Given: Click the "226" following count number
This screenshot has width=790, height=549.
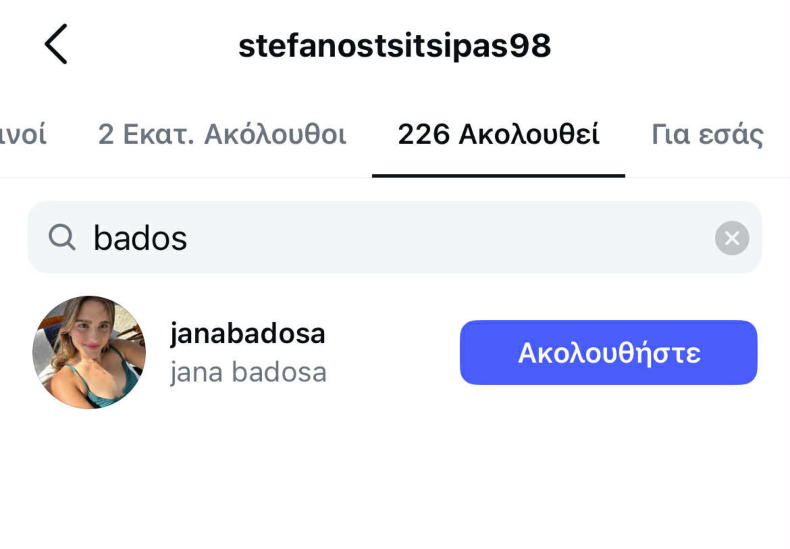Looking at the screenshot, I should pyautogui.click(x=424, y=135).
